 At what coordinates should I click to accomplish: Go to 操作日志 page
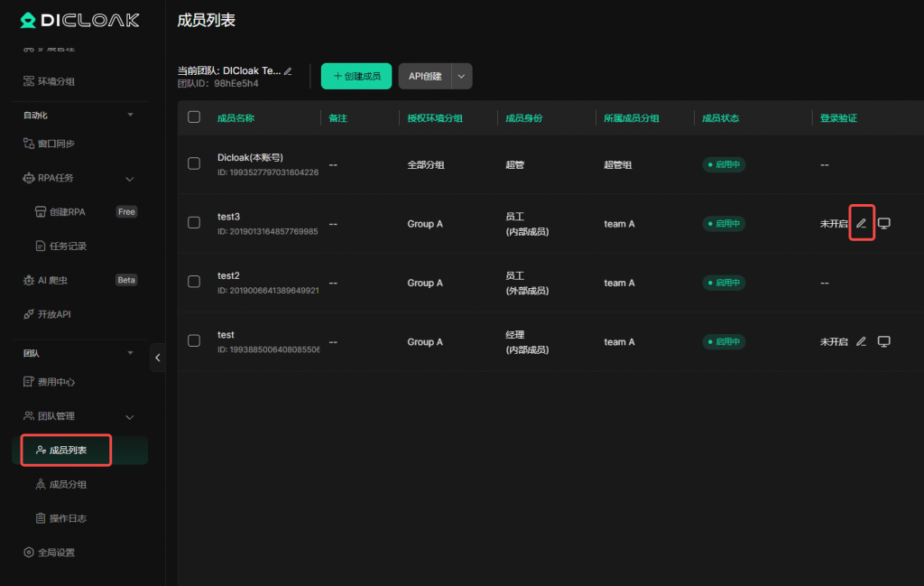[x=68, y=518]
